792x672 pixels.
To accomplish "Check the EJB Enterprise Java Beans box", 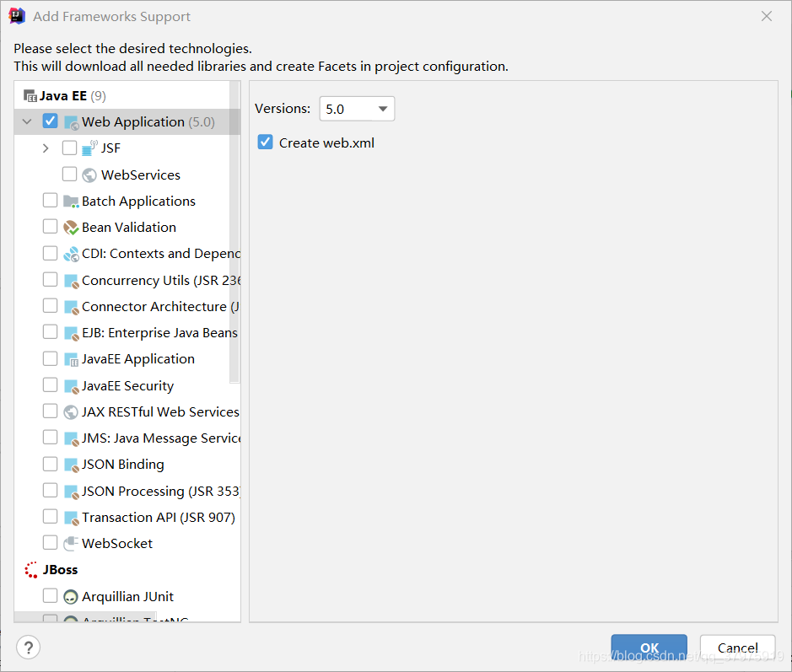I will [x=50, y=331].
